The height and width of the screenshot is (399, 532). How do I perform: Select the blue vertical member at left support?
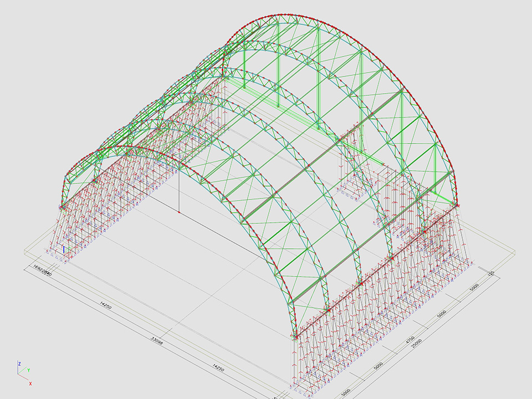pyautogui.click(x=64, y=250)
